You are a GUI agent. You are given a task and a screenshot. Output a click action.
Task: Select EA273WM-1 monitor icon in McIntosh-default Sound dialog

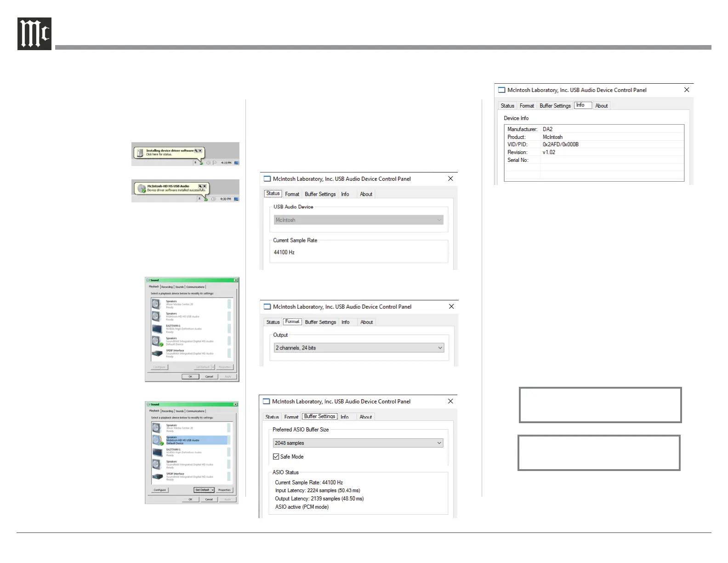[x=157, y=453]
